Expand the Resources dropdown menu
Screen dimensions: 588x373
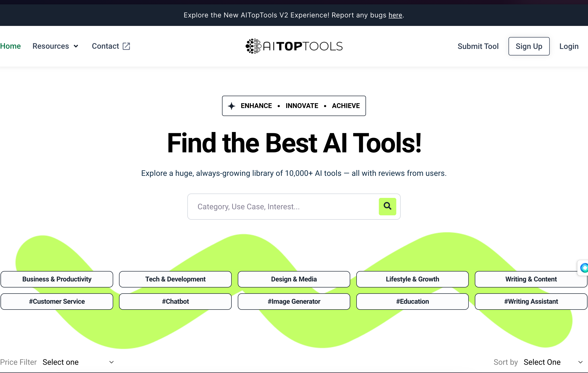tap(55, 46)
